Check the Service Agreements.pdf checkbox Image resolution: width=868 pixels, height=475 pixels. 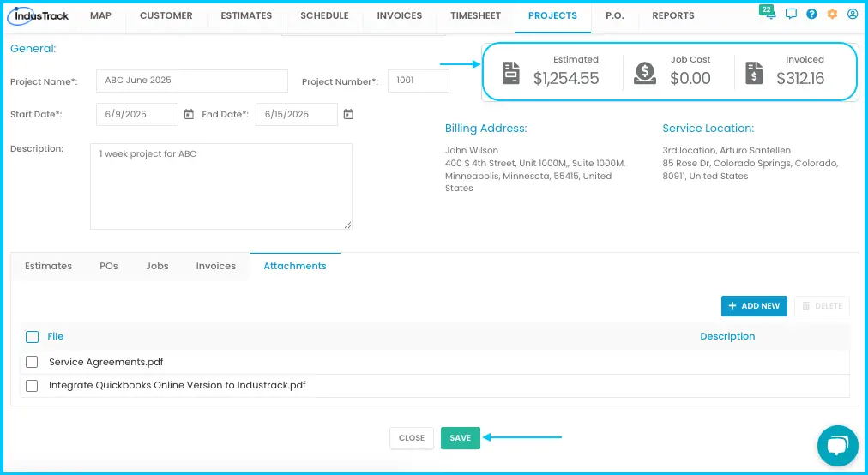tap(32, 362)
